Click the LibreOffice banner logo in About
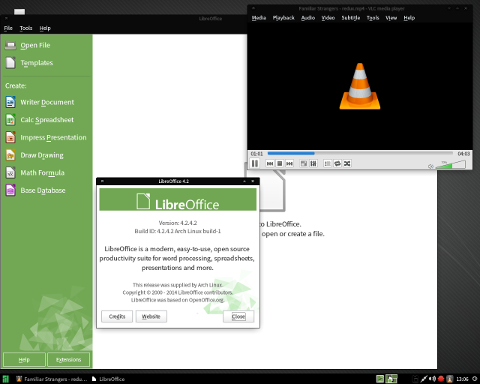 [178, 200]
